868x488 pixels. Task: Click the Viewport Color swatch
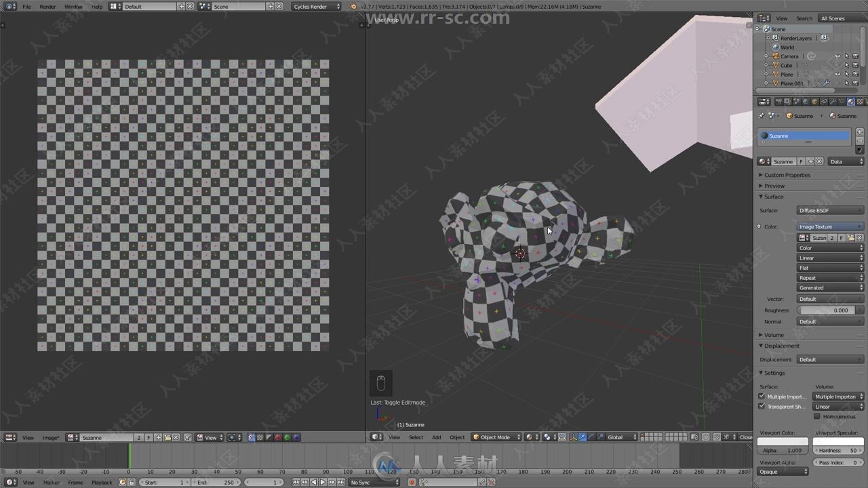(783, 441)
